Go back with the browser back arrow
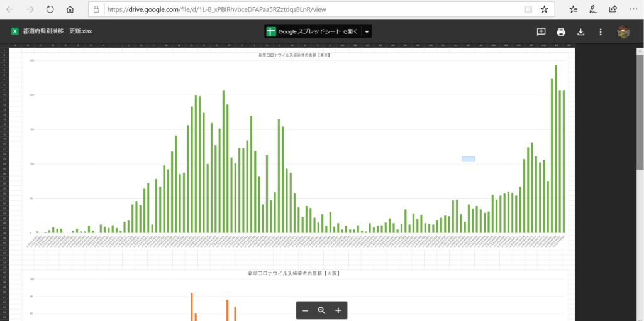The image size is (644, 321). [11, 9]
